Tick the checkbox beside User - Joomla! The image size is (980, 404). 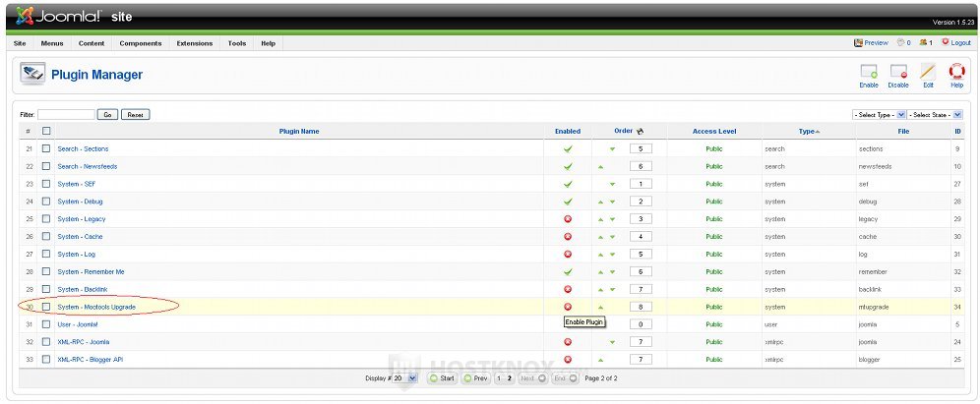click(45, 324)
